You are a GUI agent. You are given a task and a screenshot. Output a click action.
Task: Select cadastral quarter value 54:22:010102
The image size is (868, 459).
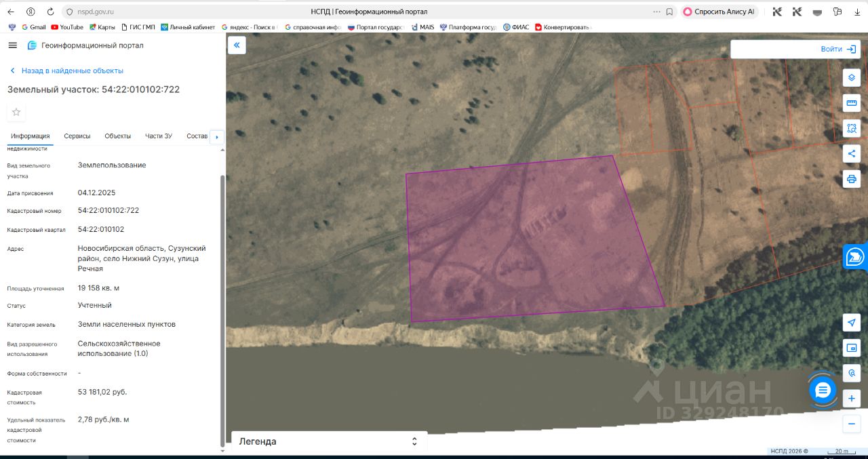coord(101,229)
